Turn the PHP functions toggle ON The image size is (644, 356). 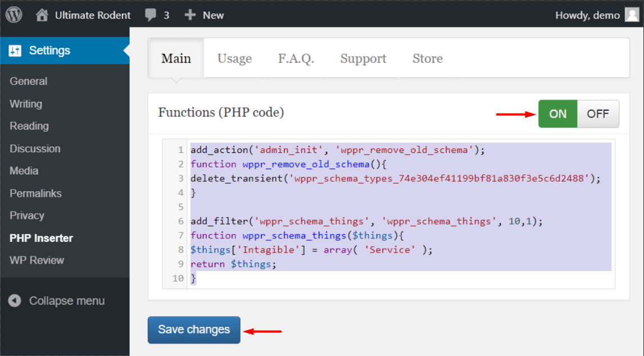pos(557,114)
